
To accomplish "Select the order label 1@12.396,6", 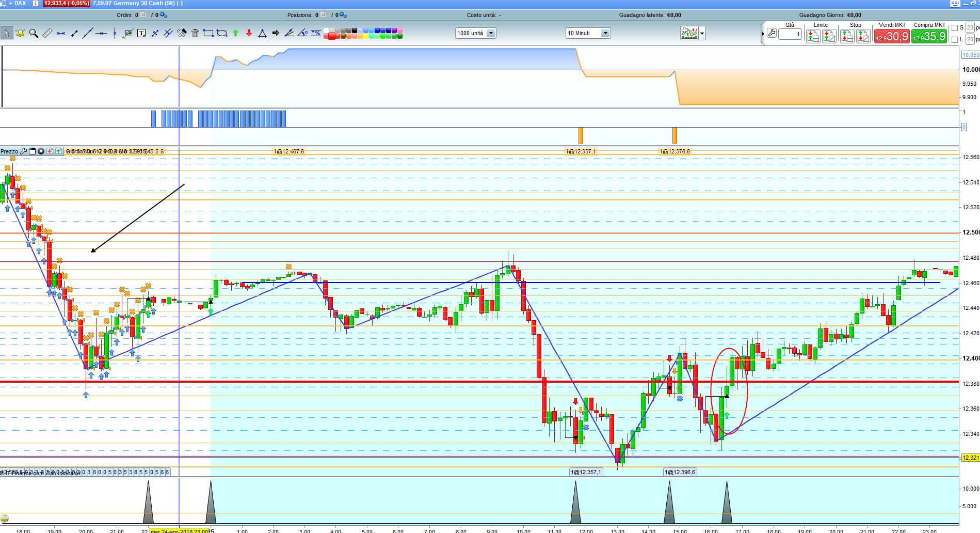I will pyautogui.click(x=680, y=472).
